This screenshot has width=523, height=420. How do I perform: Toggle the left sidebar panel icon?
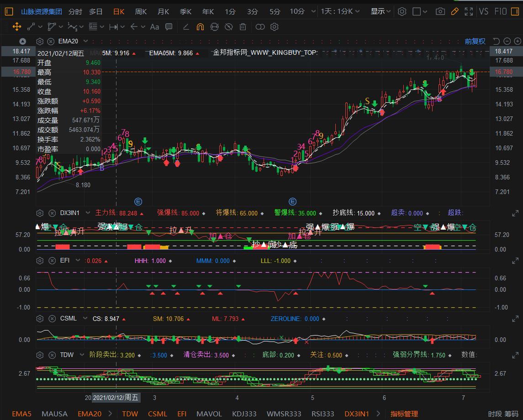(x=9, y=12)
